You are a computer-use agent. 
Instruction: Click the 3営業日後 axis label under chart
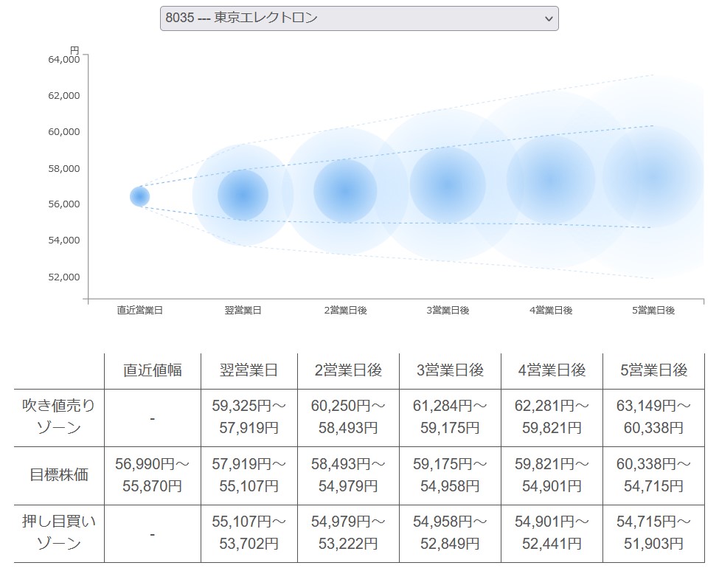[448, 311]
